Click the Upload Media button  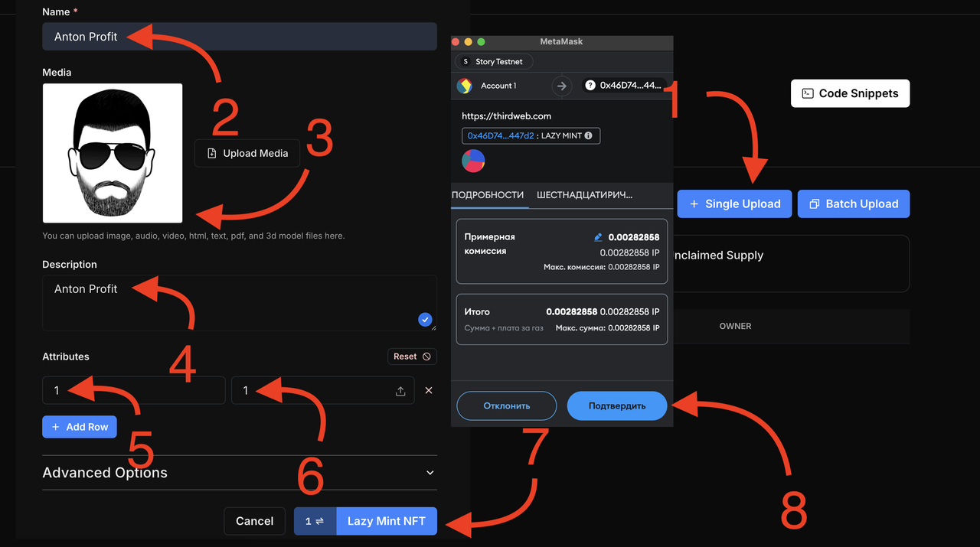[x=247, y=153]
